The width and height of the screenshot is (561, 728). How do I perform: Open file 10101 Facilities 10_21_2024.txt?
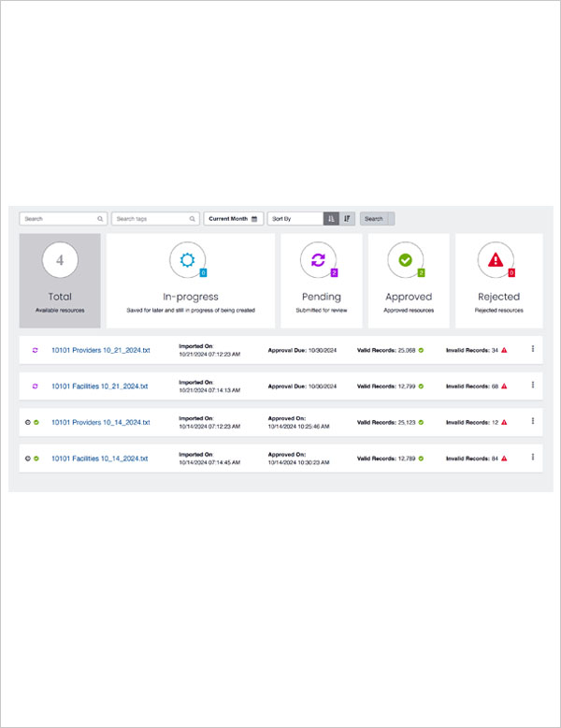coord(100,386)
